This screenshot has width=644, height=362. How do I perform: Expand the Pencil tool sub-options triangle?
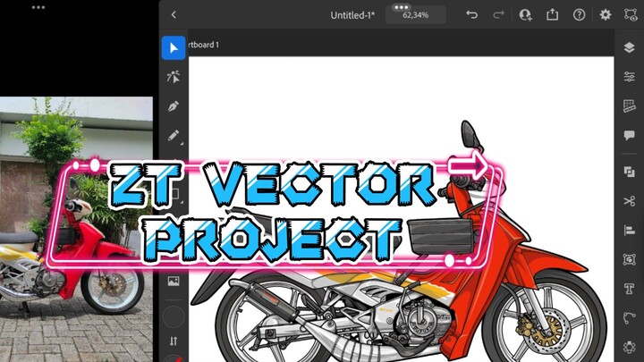tap(182, 144)
